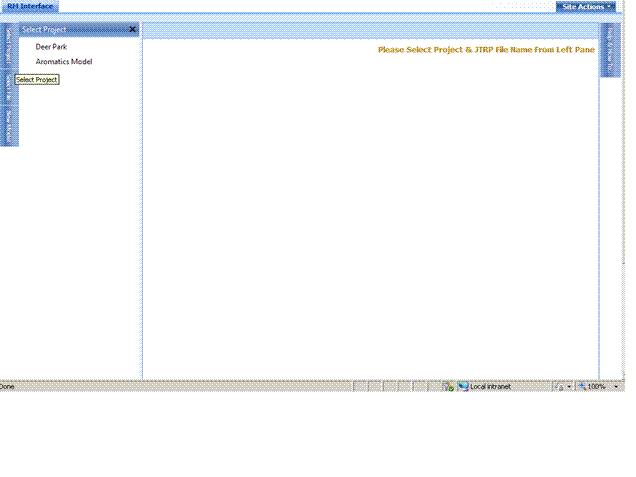Click the Done status bar text
The height and width of the screenshot is (477, 636).
tap(7, 387)
